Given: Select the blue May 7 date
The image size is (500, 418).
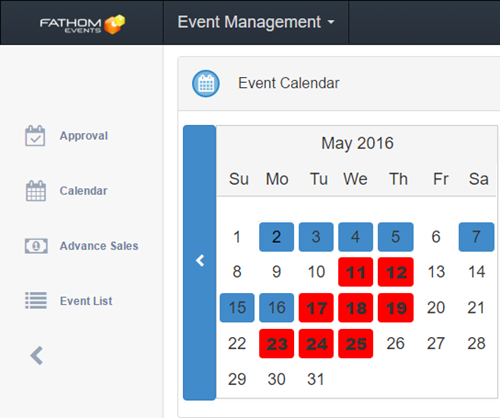Looking at the screenshot, I should pyautogui.click(x=476, y=237).
